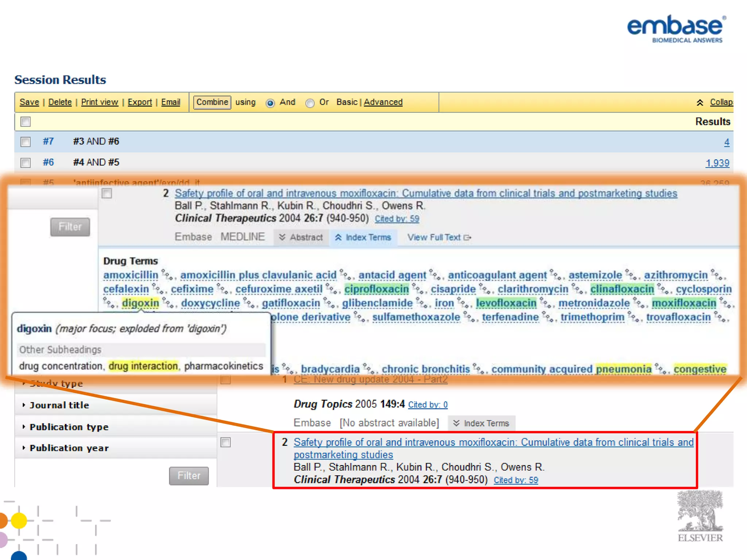Check the box for search #7
Viewport: 747px width, 560px height.
26,141
